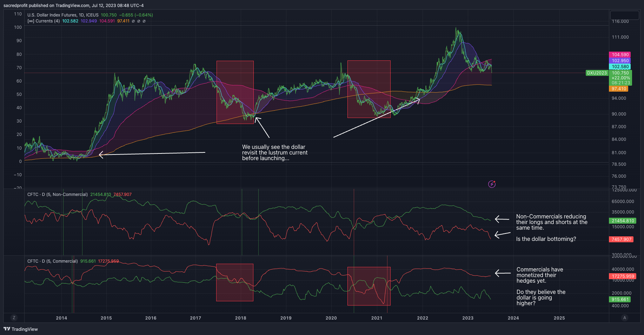
Task: Click the 2017 label on time axis
Action: (x=195, y=318)
